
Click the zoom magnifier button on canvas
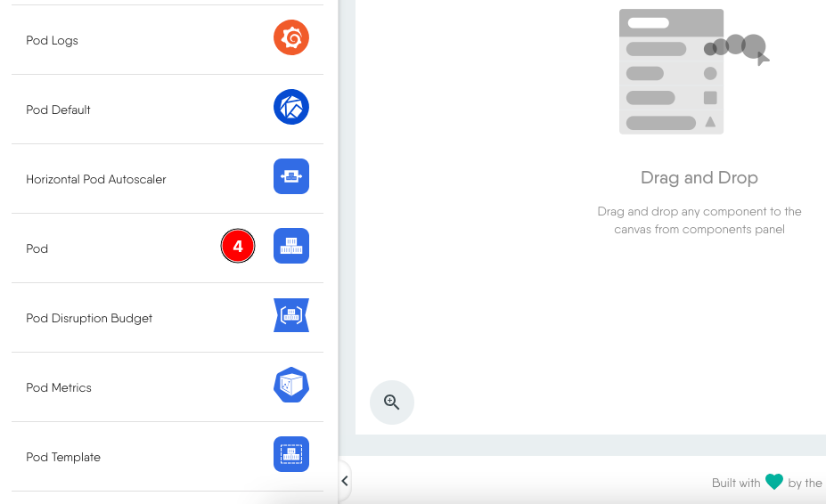[x=392, y=402]
